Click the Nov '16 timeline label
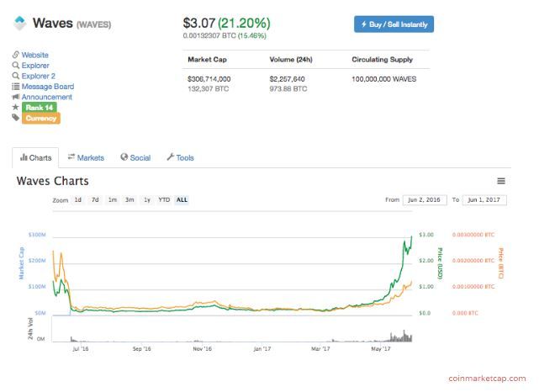Screen dimensions: 539x392 pos(202,348)
